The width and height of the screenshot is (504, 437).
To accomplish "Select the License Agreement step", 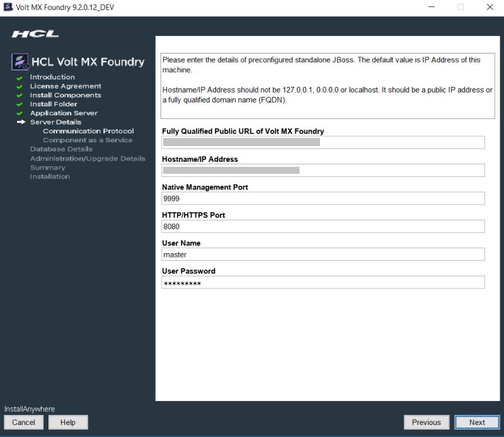I will click(66, 86).
